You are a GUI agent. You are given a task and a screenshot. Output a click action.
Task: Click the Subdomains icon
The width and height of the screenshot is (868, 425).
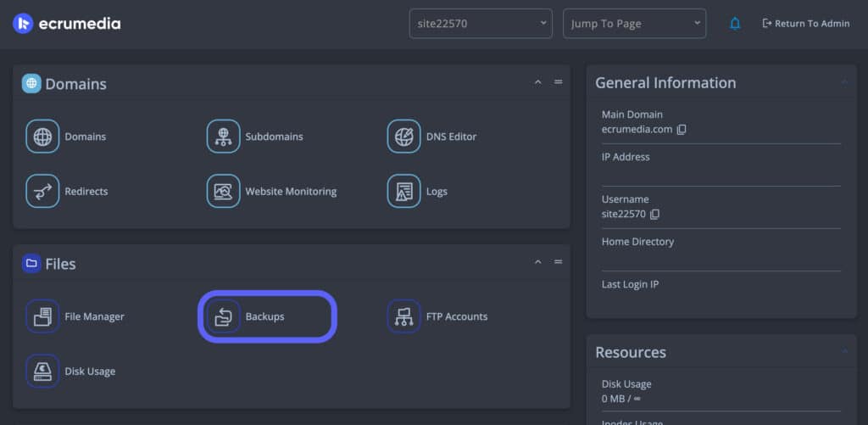pos(224,137)
